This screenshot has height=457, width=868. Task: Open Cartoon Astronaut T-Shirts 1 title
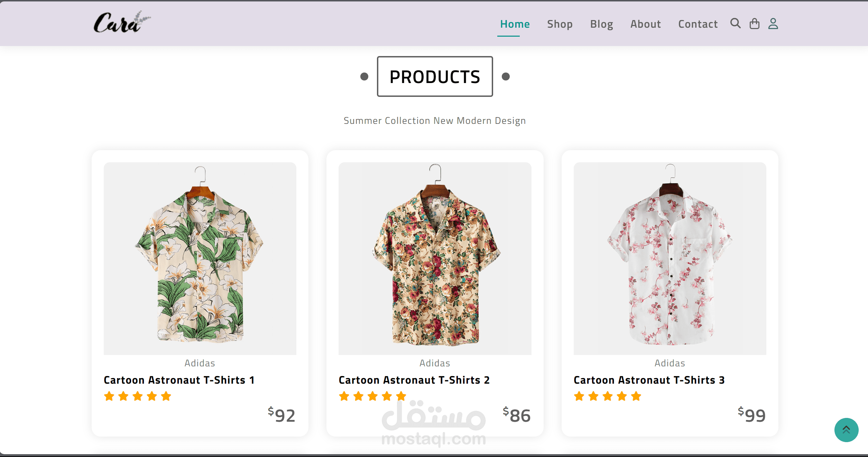pyautogui.click(x=179, y=380)
